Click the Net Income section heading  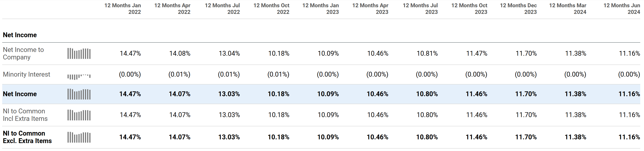tap(20, 35)
